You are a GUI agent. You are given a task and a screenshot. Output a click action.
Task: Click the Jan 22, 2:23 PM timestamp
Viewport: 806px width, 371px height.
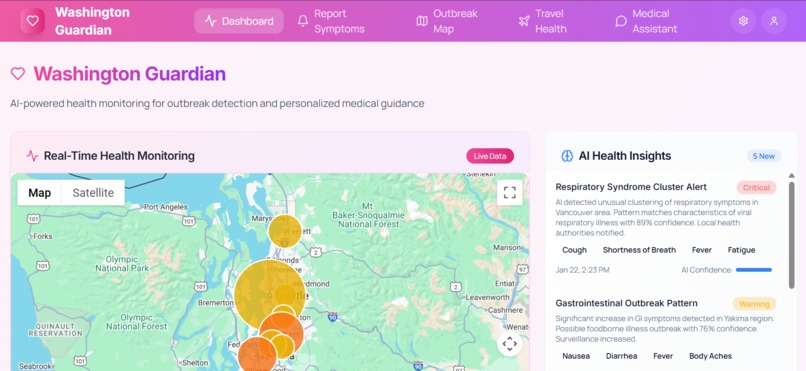click(582, 270)
